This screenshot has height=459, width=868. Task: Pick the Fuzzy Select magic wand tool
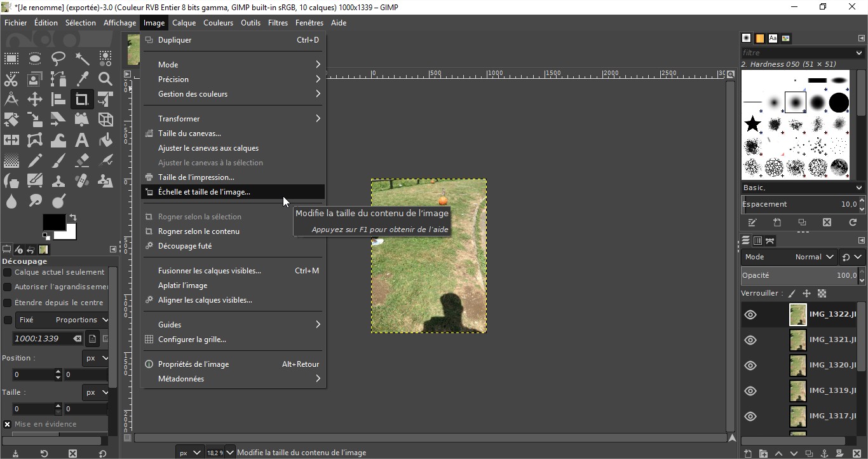point(82,59)
